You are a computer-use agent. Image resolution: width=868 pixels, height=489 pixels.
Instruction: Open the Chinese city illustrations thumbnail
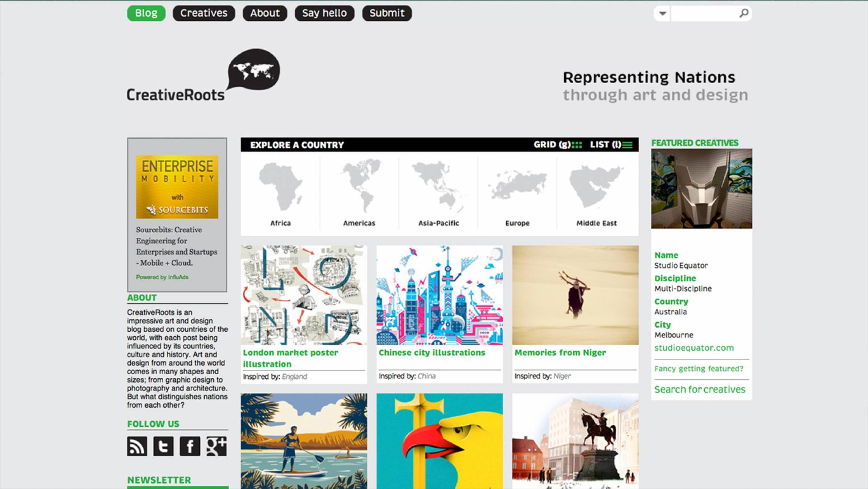click(439, 295)
